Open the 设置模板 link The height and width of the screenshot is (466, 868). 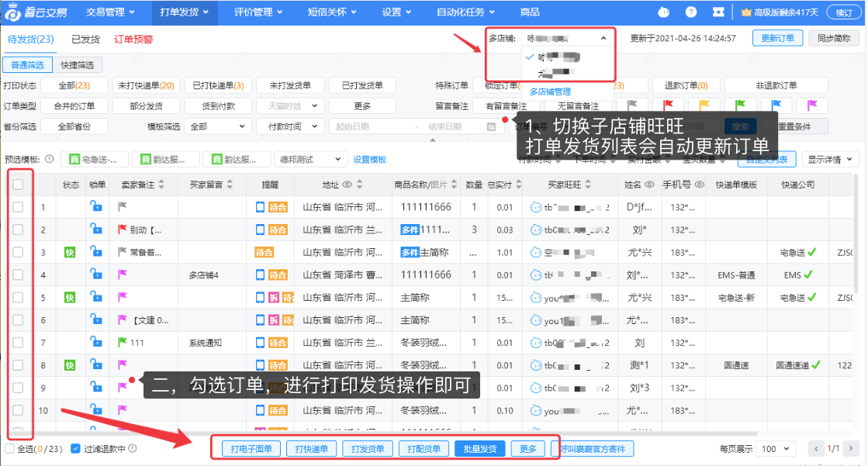[x=370, y=160]
